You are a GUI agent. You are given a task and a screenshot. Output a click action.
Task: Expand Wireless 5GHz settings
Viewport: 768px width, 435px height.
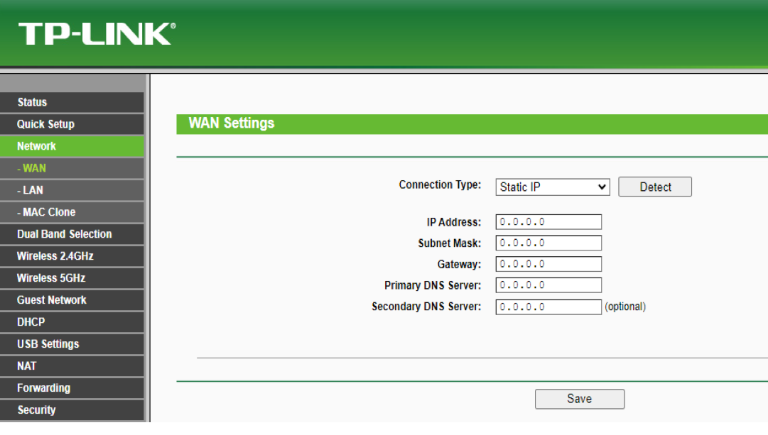click(72, 278)
